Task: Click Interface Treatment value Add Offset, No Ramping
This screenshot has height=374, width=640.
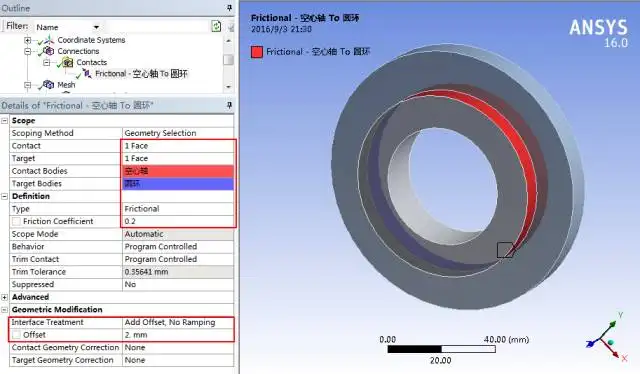Action: click(178, 322)
